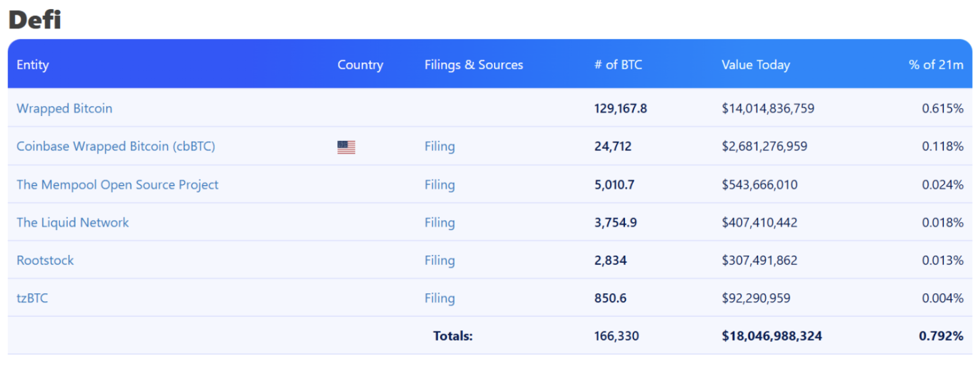Select the 5,010.7 BTC value
The height and width of the screenshot is (369, 980).
pyautogui.click(x=614, y=184)
